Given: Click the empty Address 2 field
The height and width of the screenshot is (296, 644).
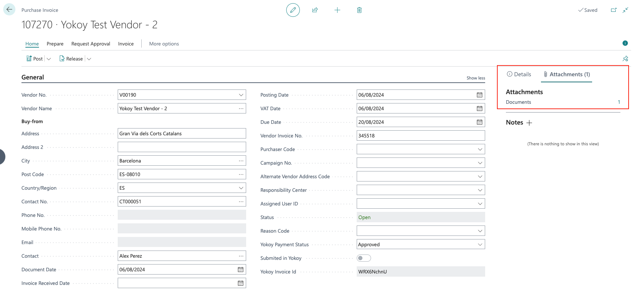Looking at the screenshot, I should click(x=182, y=147).
